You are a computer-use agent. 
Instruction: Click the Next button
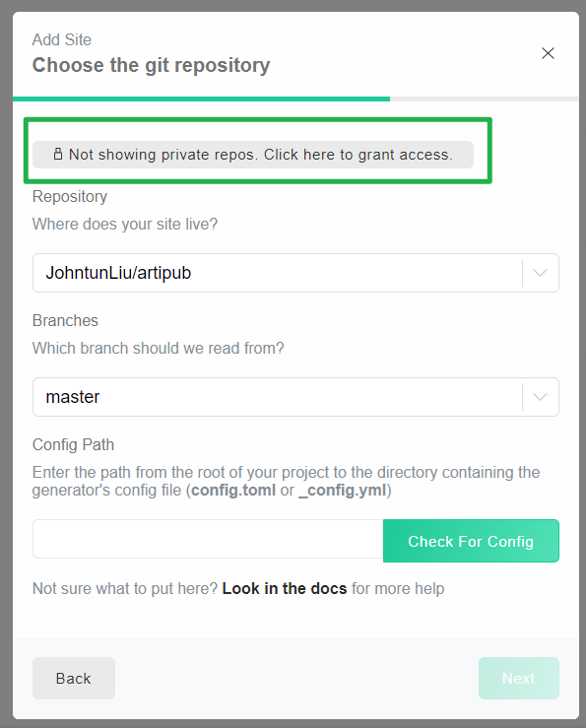click(x=519, y=679)
